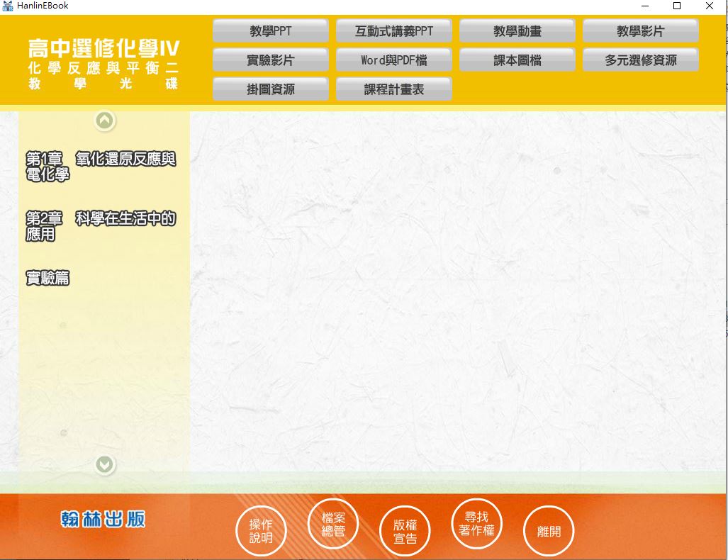Open 教學動畫 resources
Image resolution: width=728 pixels, height=560 pixels.
[x=517, y=31]
